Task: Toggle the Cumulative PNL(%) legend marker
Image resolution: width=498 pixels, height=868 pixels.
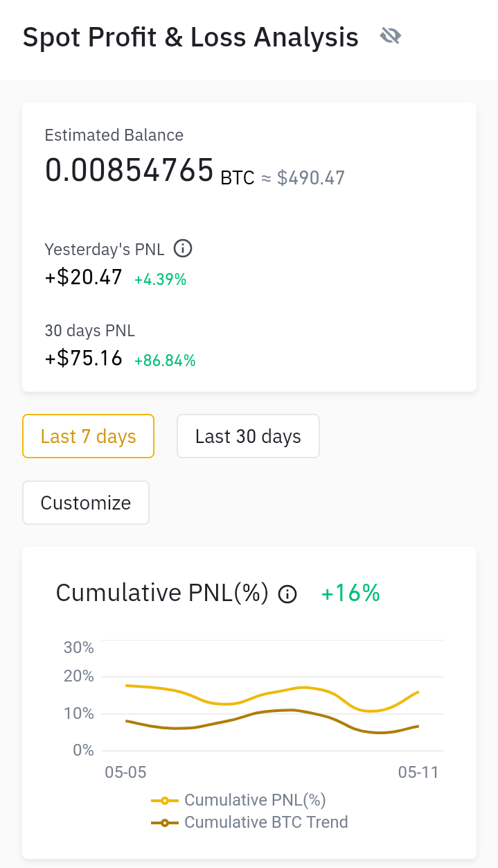Action: click(165, 801)
